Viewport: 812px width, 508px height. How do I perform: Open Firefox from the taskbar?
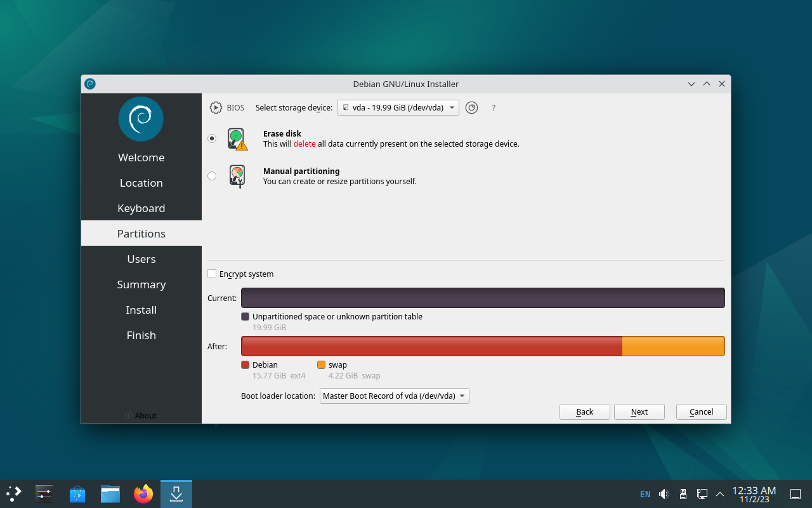pos(143,493)
